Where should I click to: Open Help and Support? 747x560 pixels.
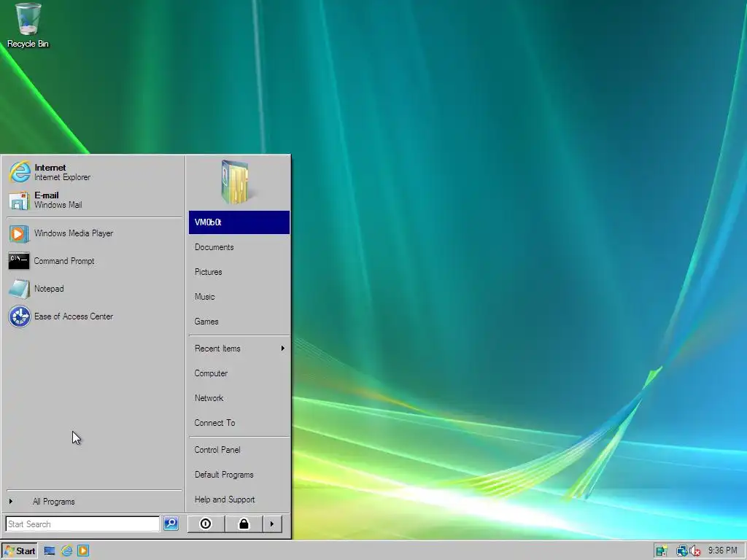pos(239,499)
